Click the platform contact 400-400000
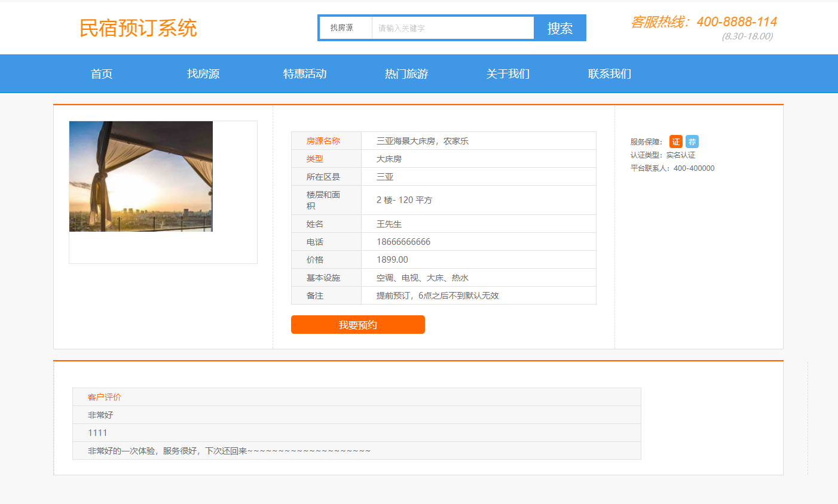The height and width of the screenshot is (504, 838). 693,168
